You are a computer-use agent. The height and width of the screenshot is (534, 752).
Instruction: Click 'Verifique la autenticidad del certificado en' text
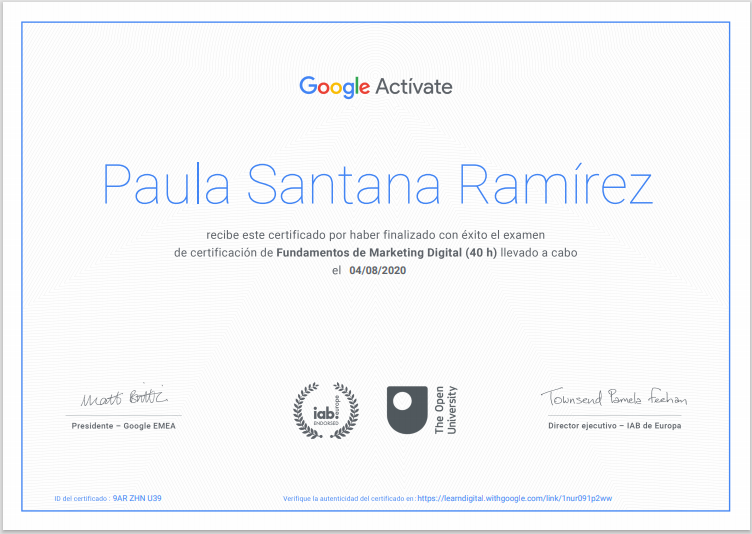[x=349, y=499]
